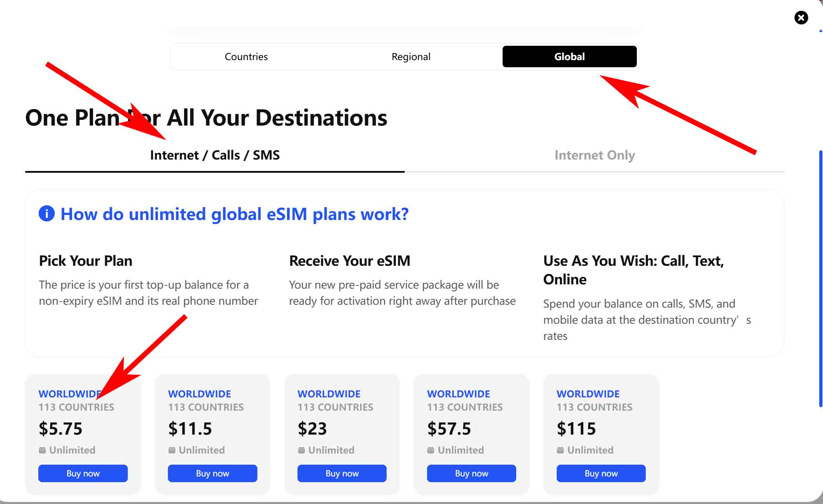Image resolution: width=823 pixels, height=504 pixels.
Task: Open 'How do unlimited global eSIM plans work?'
Action: click(234, 214)
